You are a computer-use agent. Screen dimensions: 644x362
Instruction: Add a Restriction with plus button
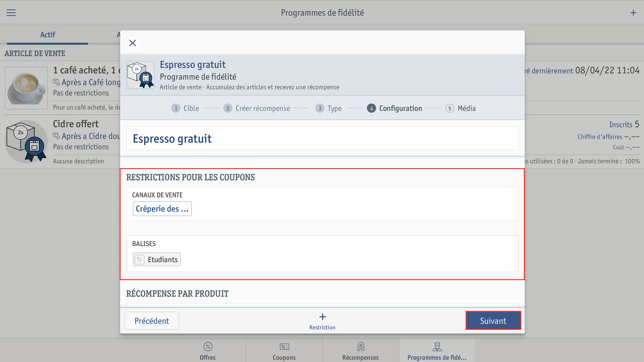(x=322, y=322)
